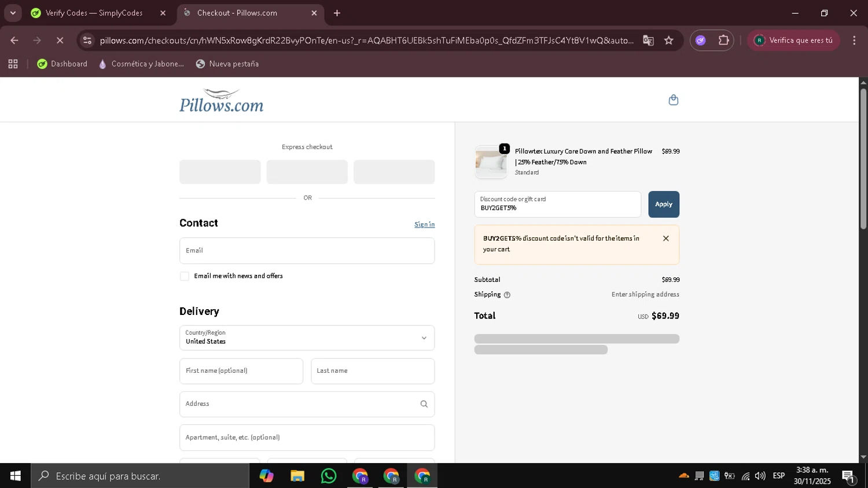This screenshot has height=488, width=868.
Task: Click the Address input field
Action: 307,404
